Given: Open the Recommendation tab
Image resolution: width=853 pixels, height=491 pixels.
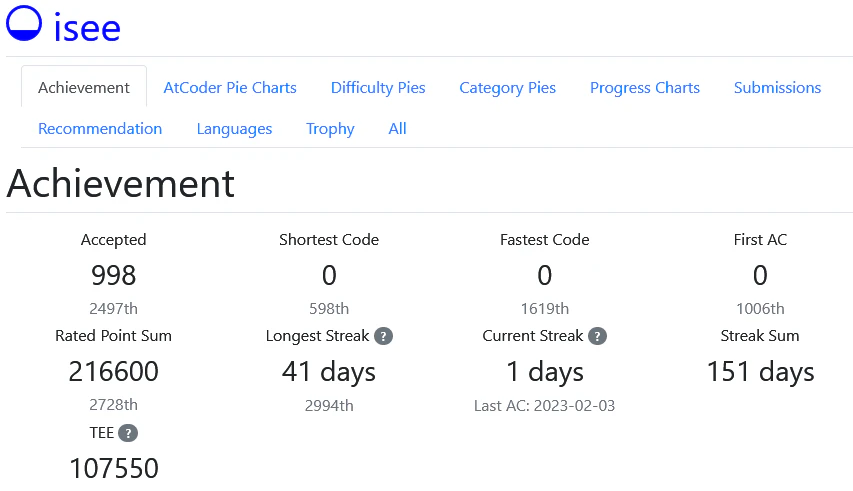Looking at the screenshot, I should (100, 129).
